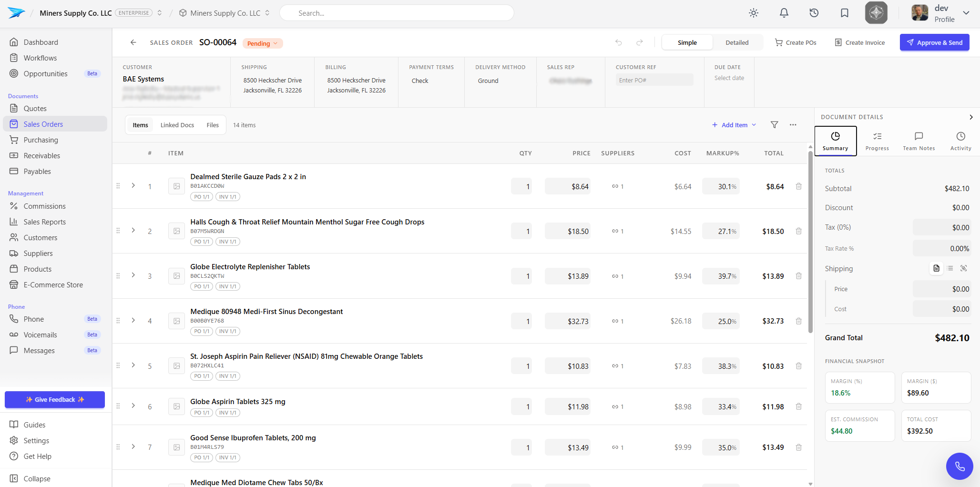Open items more options ellipsis

coord(793,125)
